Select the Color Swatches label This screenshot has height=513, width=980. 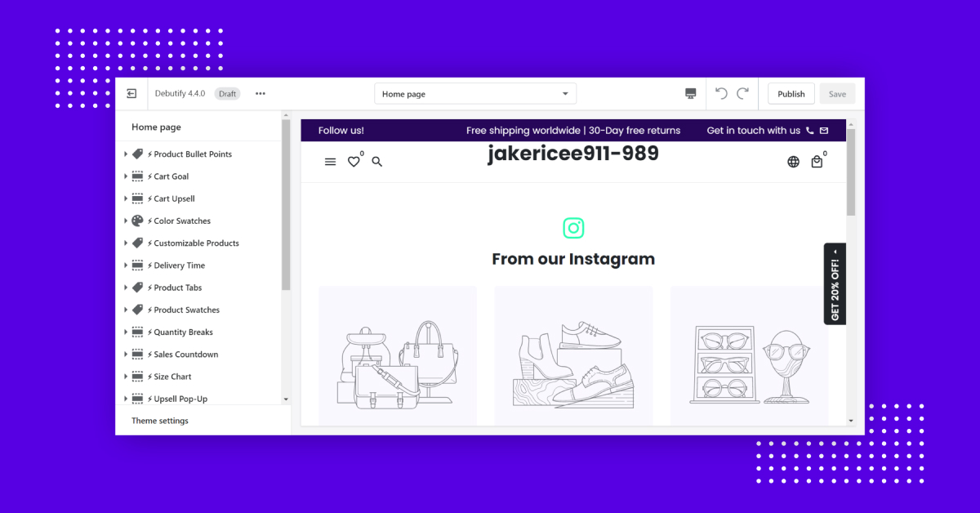coord(182,221)
